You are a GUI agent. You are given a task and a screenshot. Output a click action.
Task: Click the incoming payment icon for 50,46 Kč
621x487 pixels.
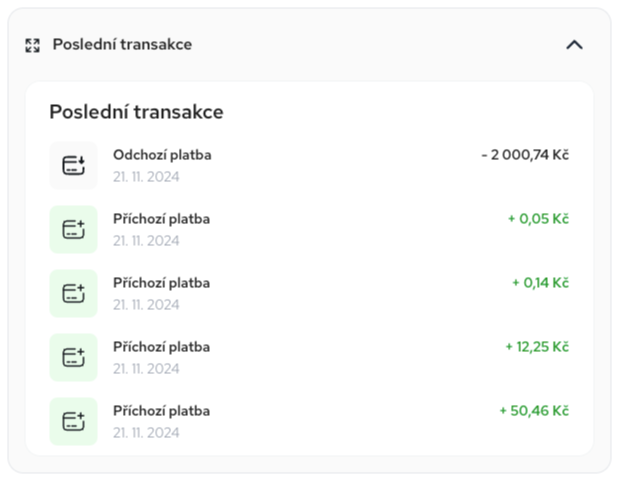click(x=73, y=422)
